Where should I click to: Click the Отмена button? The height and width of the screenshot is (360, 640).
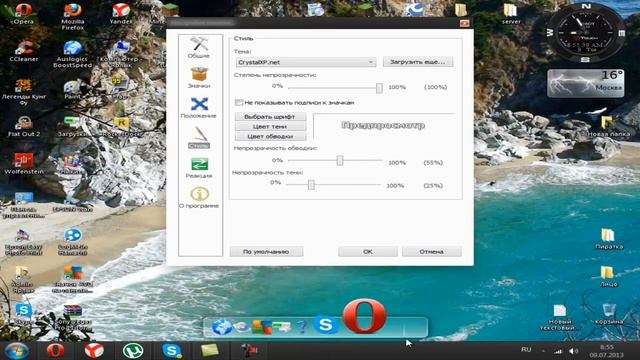point(431,251)
